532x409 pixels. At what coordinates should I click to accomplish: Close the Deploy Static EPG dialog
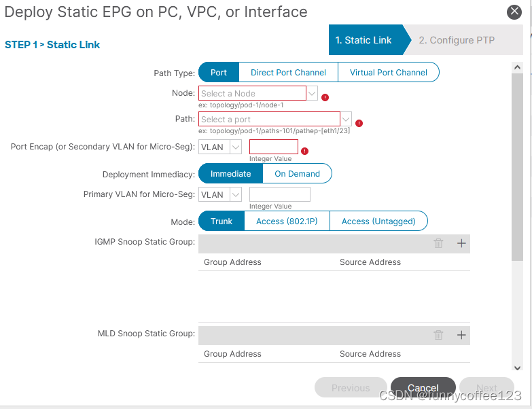(514, 12)
